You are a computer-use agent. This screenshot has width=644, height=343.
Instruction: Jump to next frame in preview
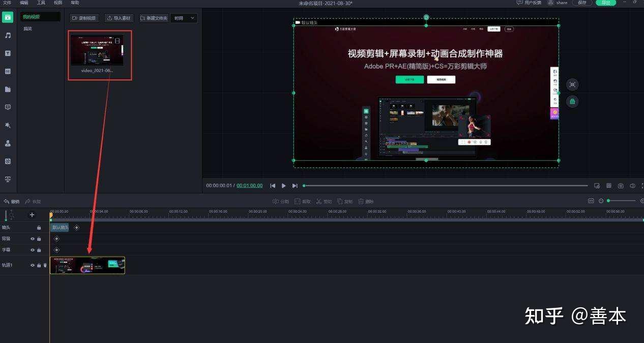[295, 186]
